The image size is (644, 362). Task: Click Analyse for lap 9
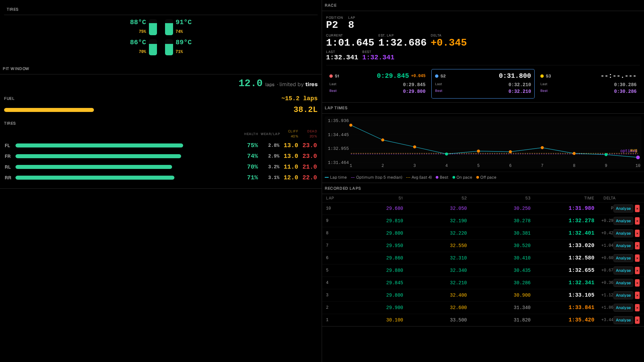(x=623, y=221)
